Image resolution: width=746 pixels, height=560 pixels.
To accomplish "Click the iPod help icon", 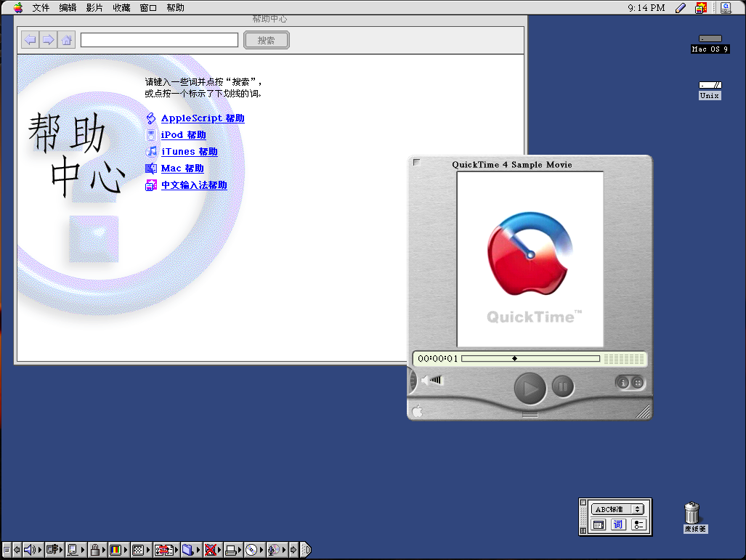I will click(151, 135).
